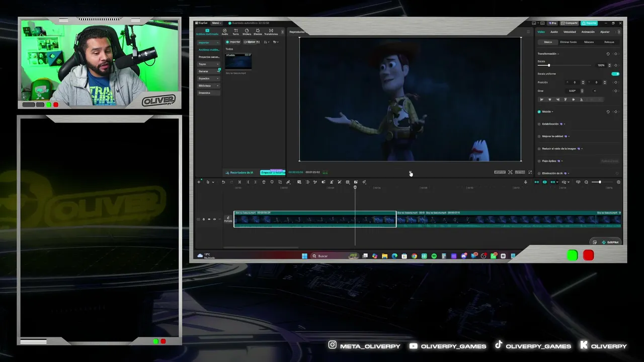Enable the Estabilización checkbox
The image size is (644, 362).
(x=539, y=124)
